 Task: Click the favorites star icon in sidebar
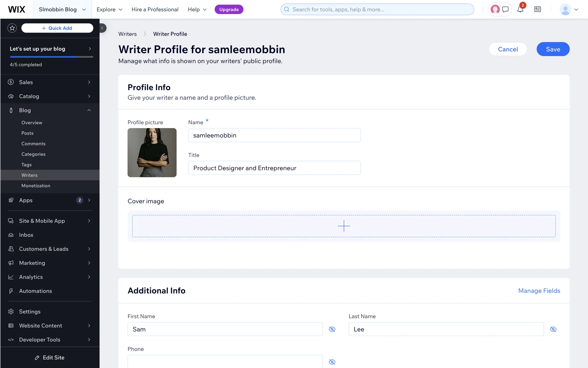pyautogui.click(x=12, y=28)
